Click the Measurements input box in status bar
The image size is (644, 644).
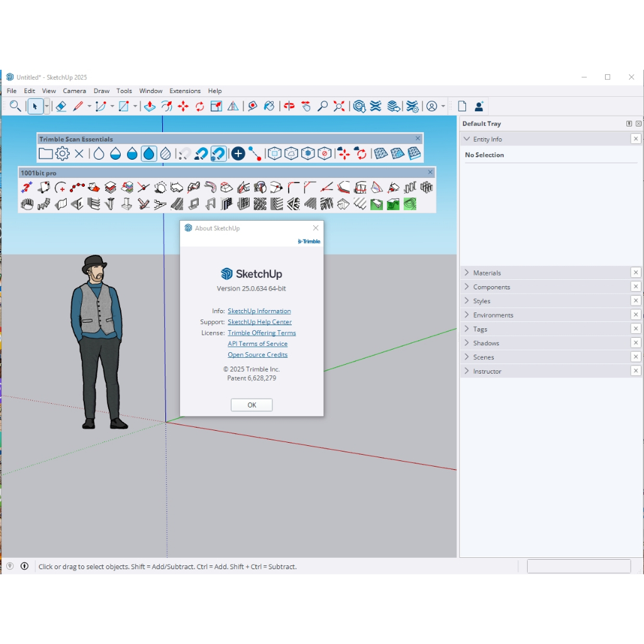coord(579,567)
